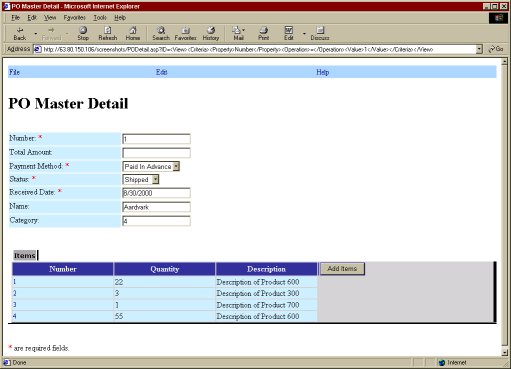Click the Print toolbar icon
The width and height of the screenshot is (511, 369).
(x=263, y=33)
